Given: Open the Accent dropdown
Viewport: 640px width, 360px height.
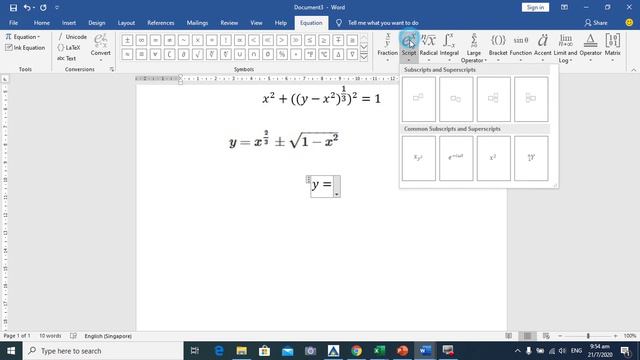Looking at the screenshot, I should click(542, 48).
